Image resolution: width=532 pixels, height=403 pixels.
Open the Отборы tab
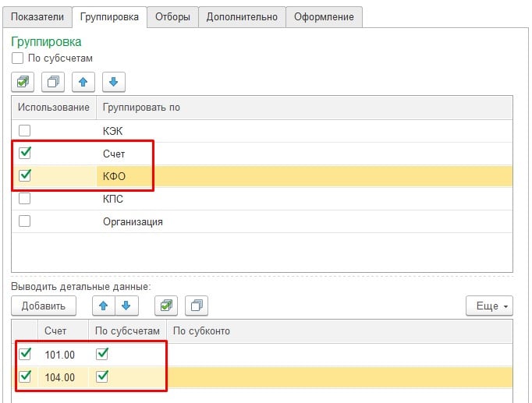tap(172, 16)
